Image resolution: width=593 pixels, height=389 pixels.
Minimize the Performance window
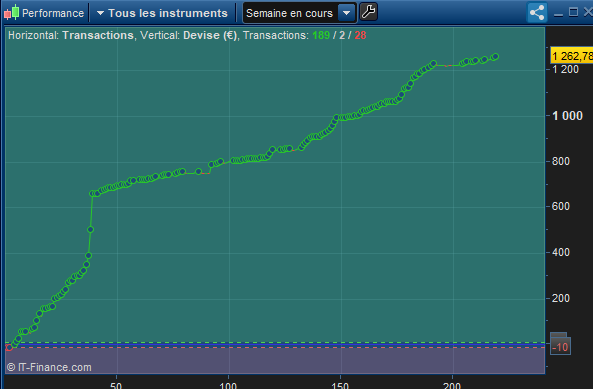558,14
